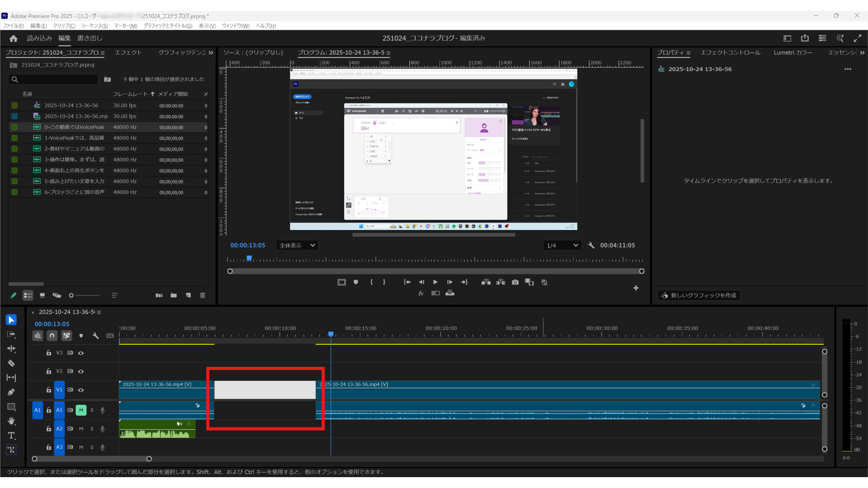Toggle Linked Selection in timeline

[66, 336]
